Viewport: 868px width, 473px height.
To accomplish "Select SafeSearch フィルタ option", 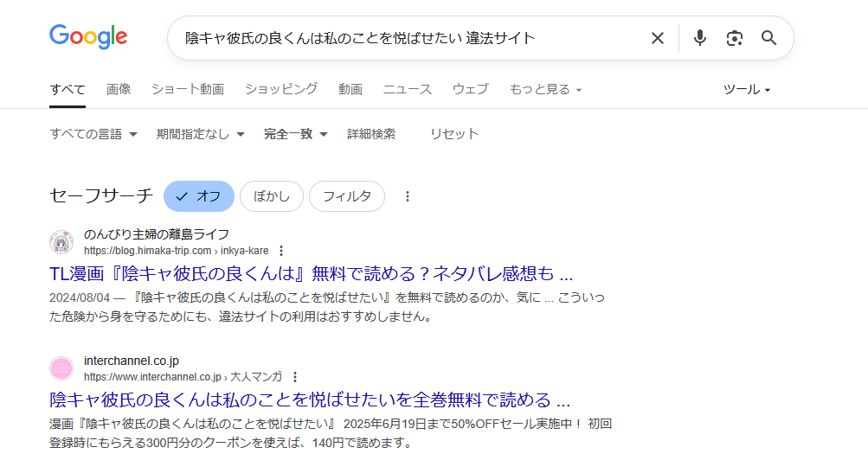I will [x=346, y=195].
